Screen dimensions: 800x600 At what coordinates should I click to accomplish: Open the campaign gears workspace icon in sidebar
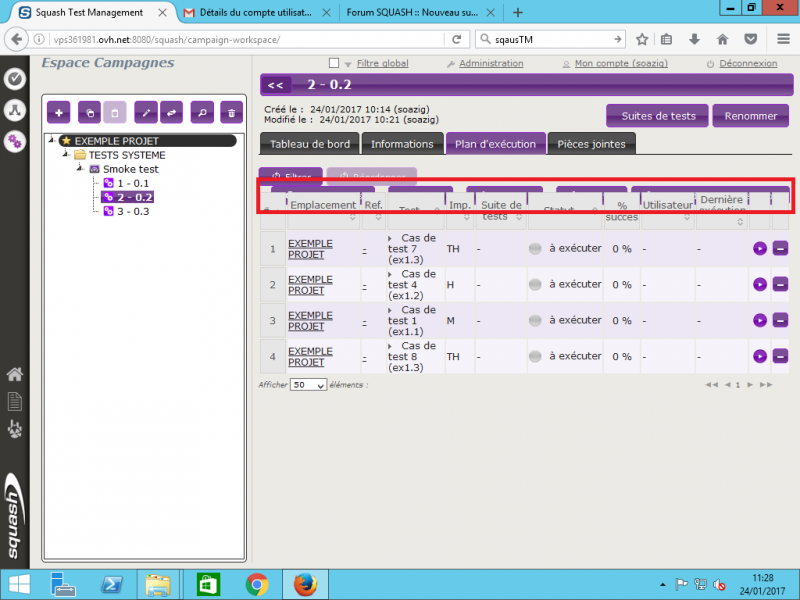click(15, 141)
